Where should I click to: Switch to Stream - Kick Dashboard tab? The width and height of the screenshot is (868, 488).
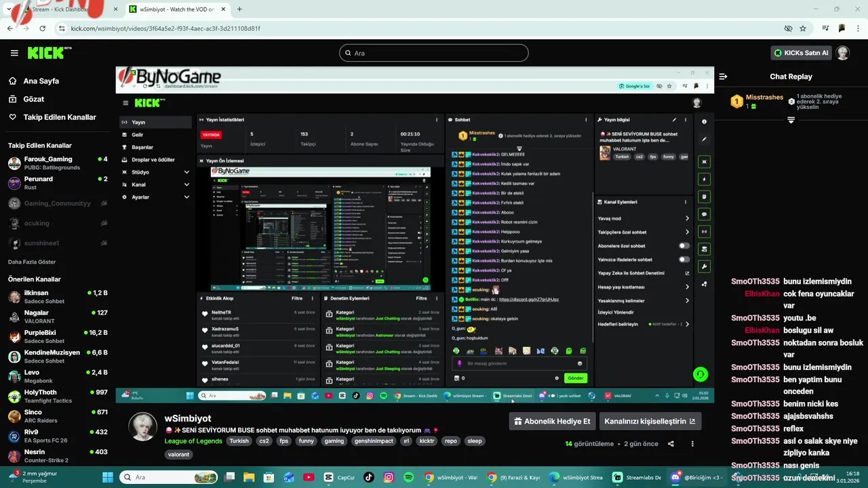click(64, 9)
